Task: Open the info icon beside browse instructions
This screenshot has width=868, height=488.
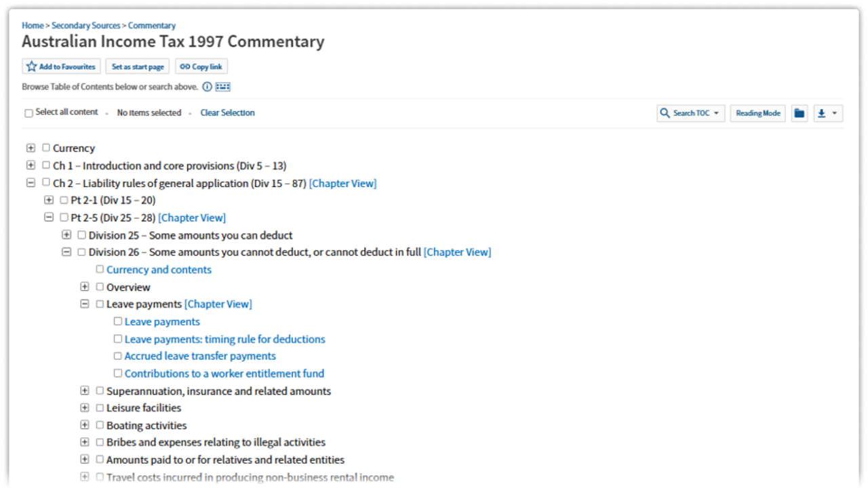Action: coord(208,87)
